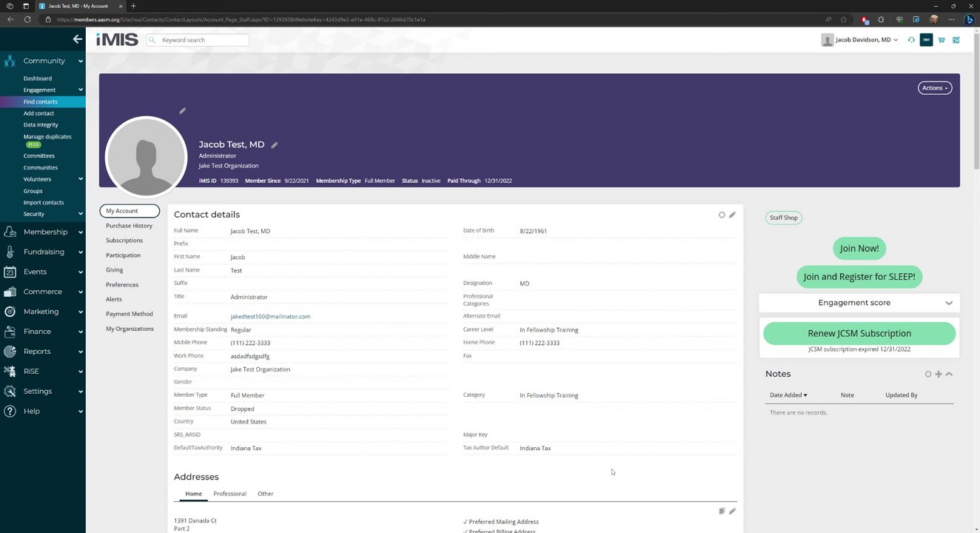Open the Commerce section icon
The image size is (980, 533).
point(10,292)
